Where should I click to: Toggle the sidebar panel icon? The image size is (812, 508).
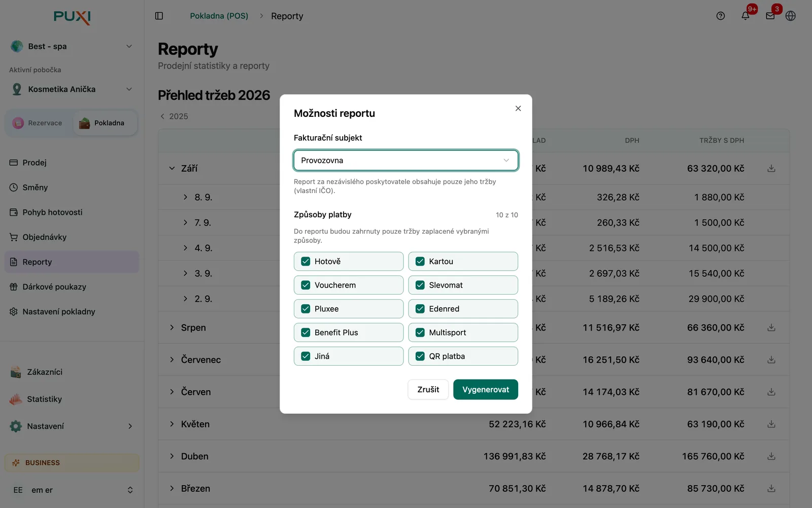click(x=159, y=16)
